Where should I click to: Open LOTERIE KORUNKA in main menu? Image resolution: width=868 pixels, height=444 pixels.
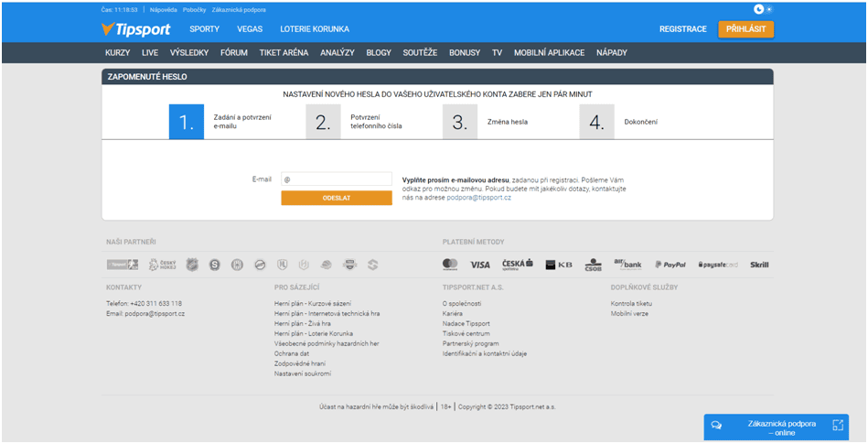tap(315, 29)
